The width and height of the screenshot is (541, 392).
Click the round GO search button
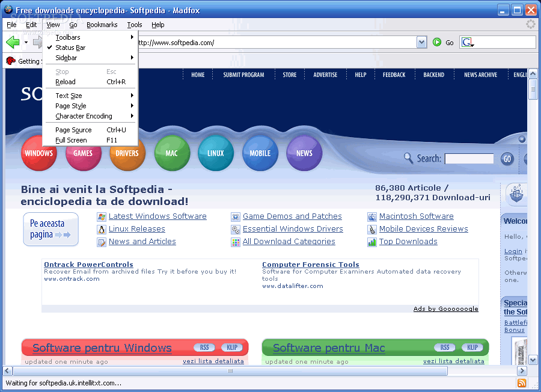click(507, 159)
